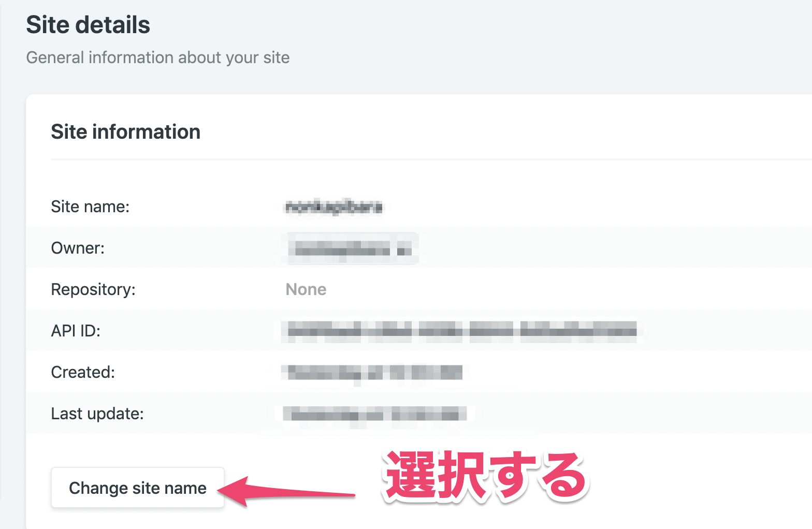Select the API ID value to copy it
Screen dimensions: 812x529
pyautogui.click(x=460, y=331)
